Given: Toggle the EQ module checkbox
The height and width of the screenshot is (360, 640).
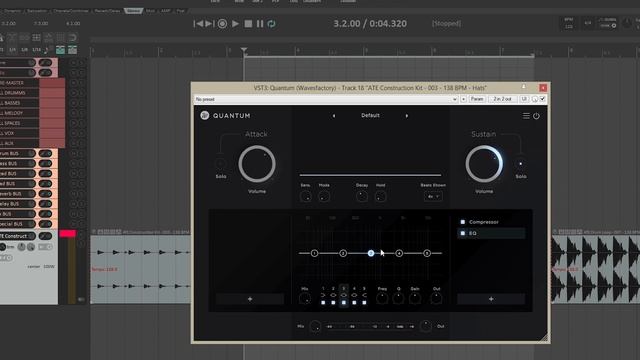Looking at the screenshot, I should point(463,233).
